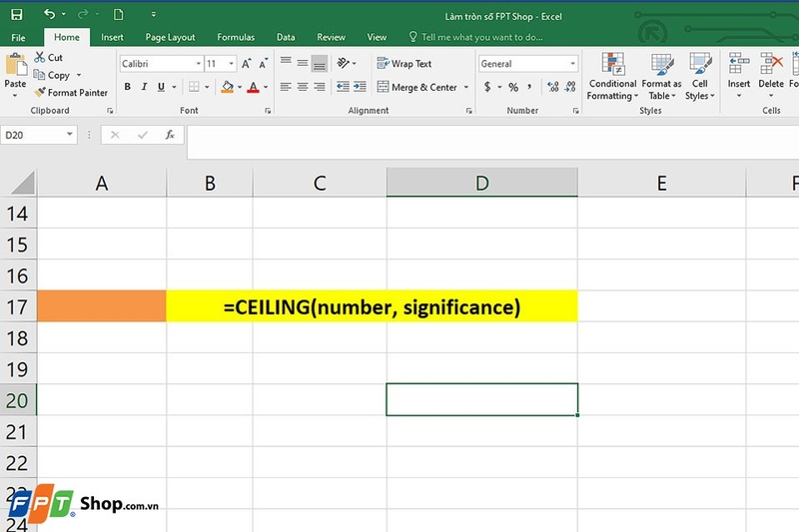
Task: Expand the Copy dropdown arrow
Action: (79, 75)
